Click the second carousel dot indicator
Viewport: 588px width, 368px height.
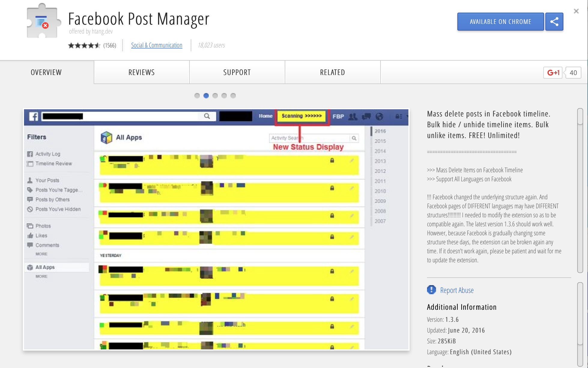(206, 95)
